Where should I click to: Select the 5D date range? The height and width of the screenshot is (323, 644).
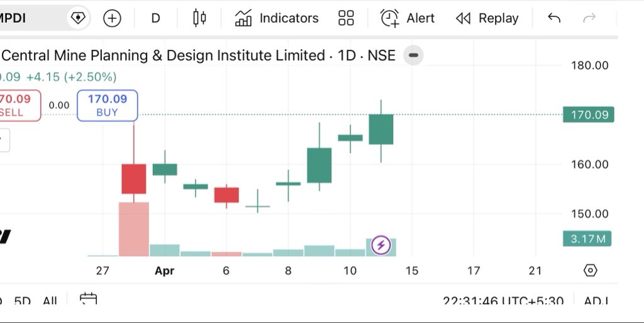coord(22,301)
